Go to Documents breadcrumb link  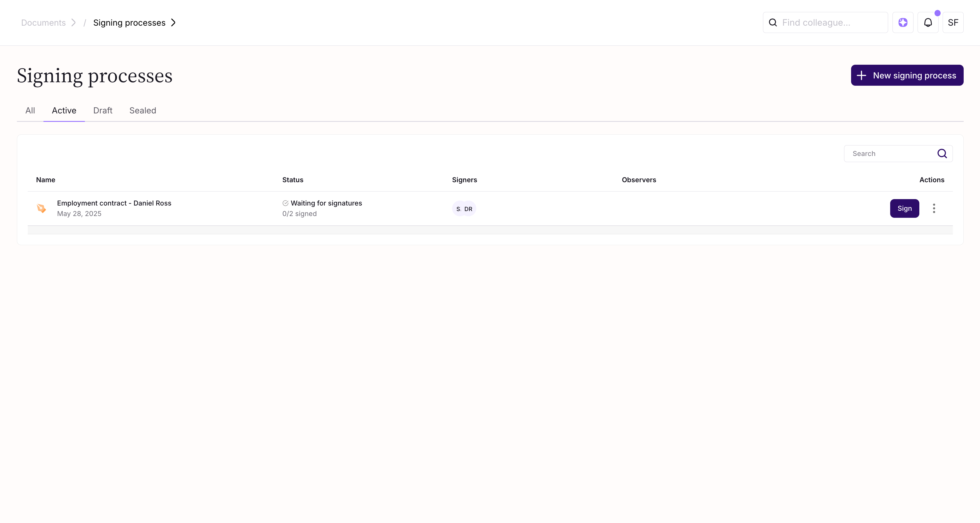(43, 22)
